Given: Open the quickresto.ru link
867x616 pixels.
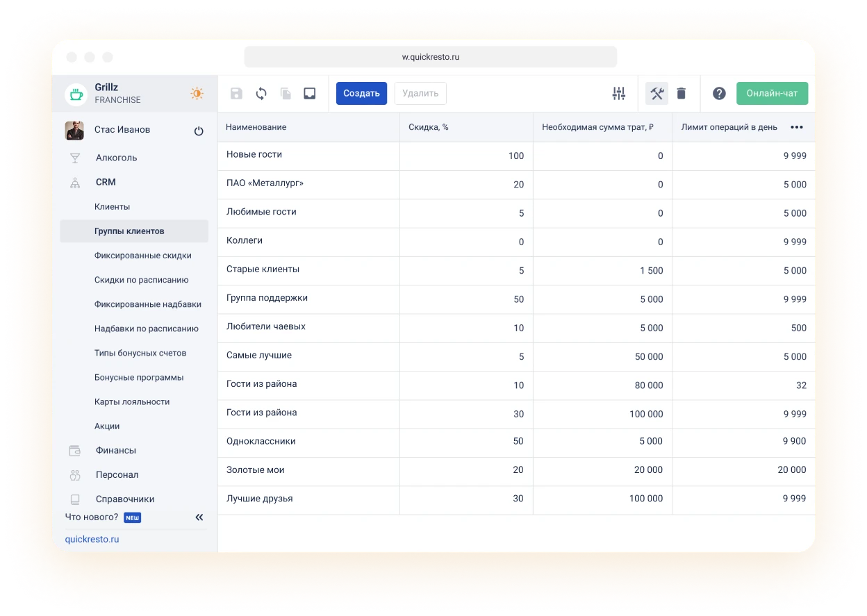Looking at the screenshot, I should (x=92, y=539).
